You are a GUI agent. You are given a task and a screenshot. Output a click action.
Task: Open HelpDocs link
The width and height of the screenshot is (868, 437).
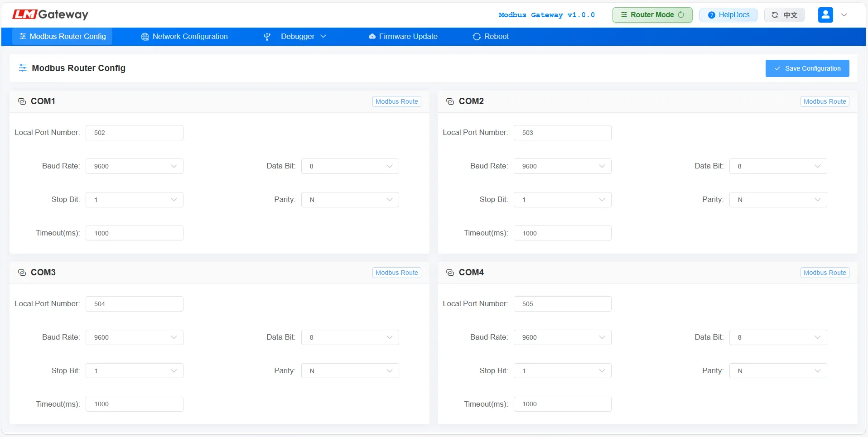pos(728,15)
